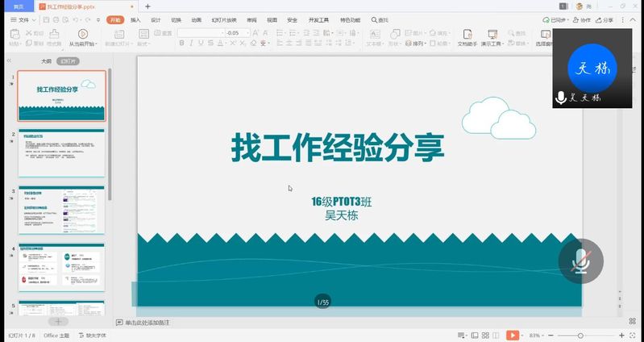Image resolution: width=644 pixels, height=342 pixels.
Task: Click the add new slide plus button under thumbnails
Action: [x=57, y=321]
